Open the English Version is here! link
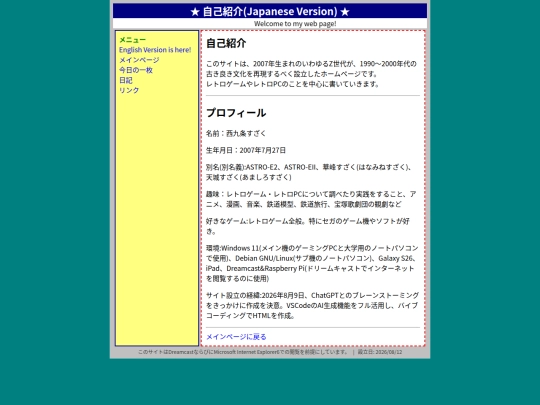Viewport: 540px width, 405px height. [x=155, y=50]
